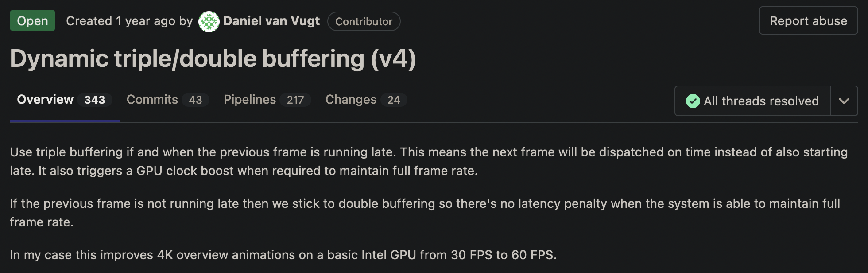Click the All threads resolved button
This screenshot has width=868, height=273.
coord(752,101)
